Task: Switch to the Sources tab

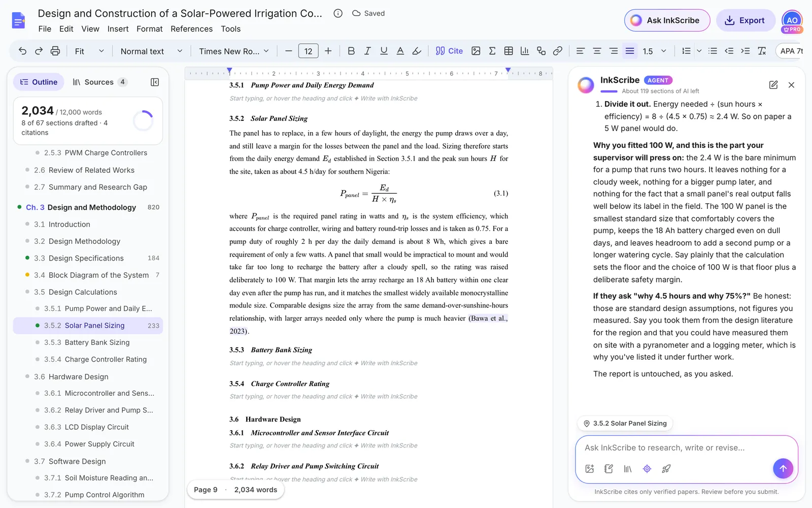Action: pos(99,82)
